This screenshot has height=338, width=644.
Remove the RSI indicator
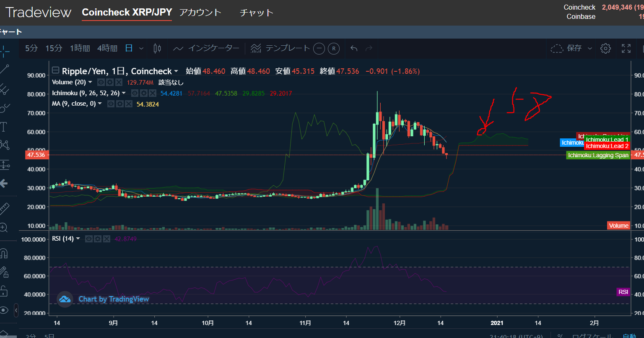tap(106, 239)
